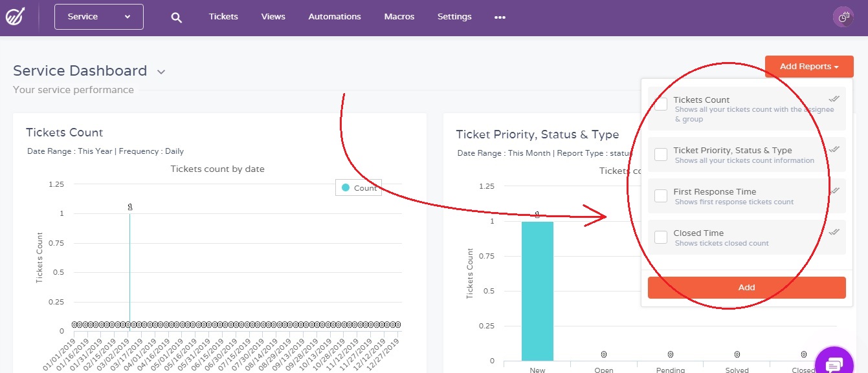Expand the Service Dashboard title chevron
This screenshot has width=868, height=373.
click(161, 72)
